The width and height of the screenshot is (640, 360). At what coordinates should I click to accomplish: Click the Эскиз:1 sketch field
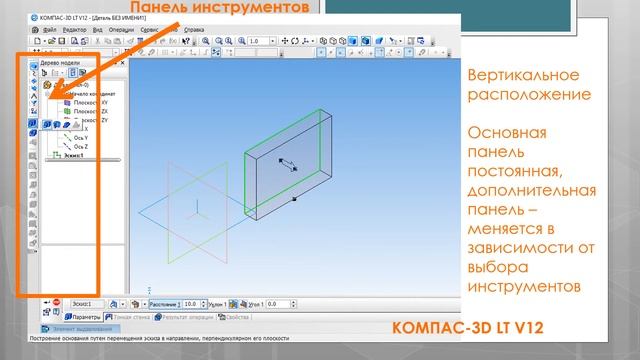click(x=87, y=304)
